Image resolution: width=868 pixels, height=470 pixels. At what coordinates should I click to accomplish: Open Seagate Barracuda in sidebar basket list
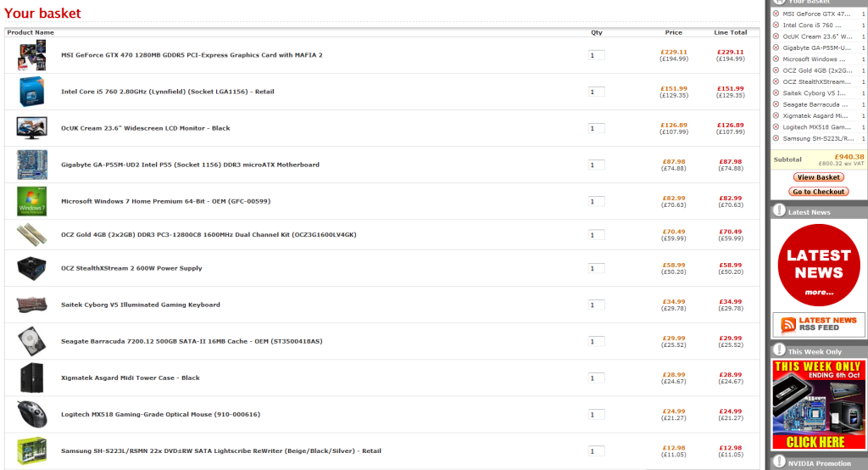tap(815, 104)
